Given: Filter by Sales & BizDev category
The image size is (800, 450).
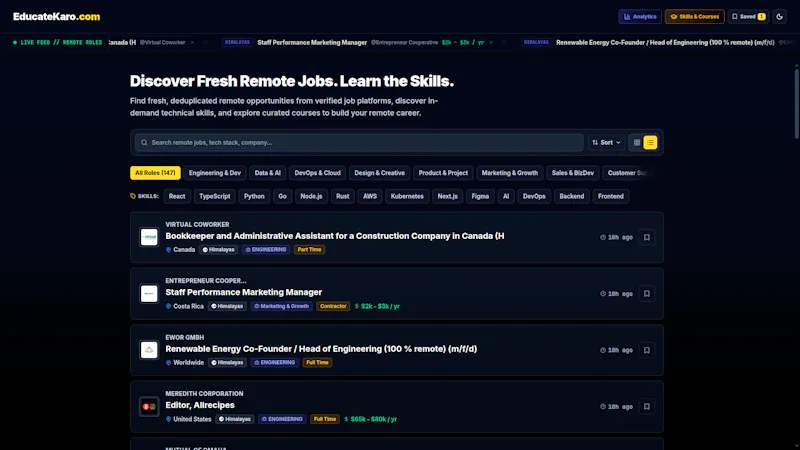Looking at the screenshot, I should (x=572, y=173).
